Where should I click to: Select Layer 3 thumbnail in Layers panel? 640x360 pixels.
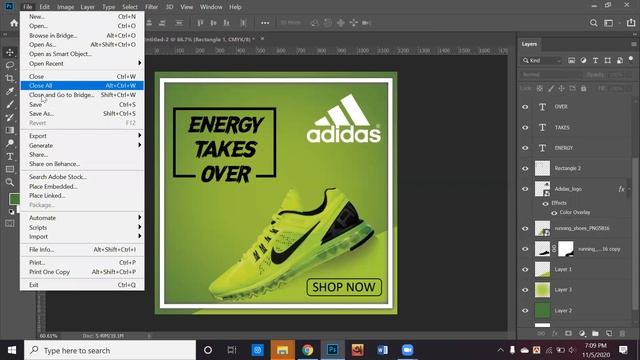[542, 290]
